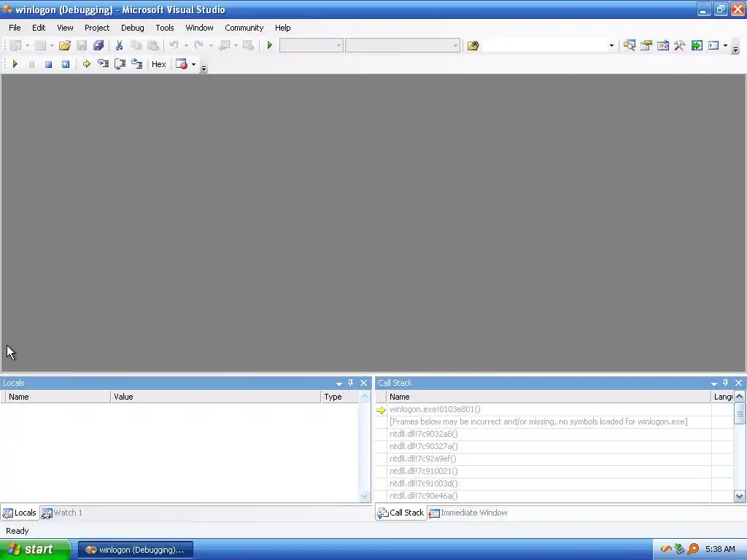Open the Properties Window toolbar icon

point(646,46)
